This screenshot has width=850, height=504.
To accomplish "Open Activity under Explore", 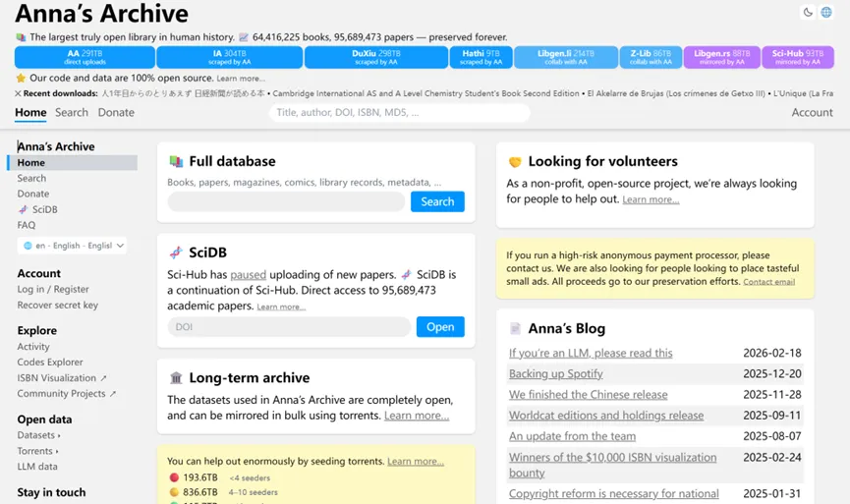I will (33, 347).
